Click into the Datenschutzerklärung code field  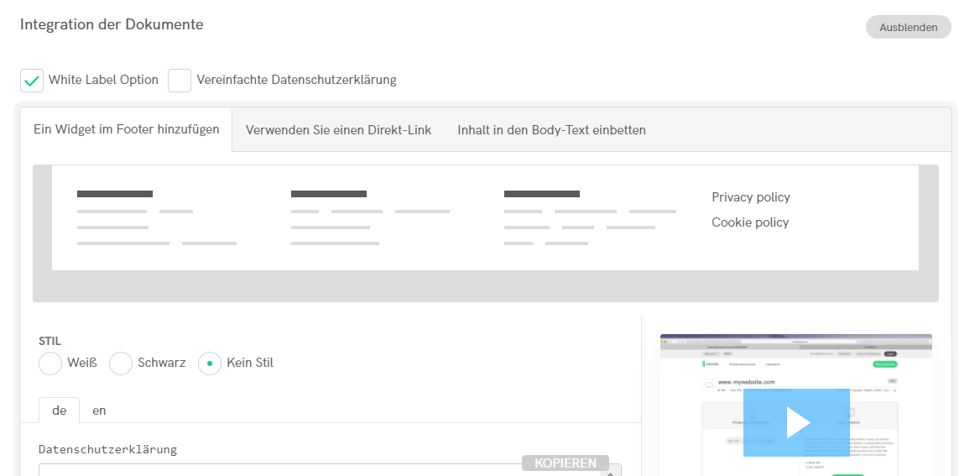pyautogui.click(x=277, y=471)
